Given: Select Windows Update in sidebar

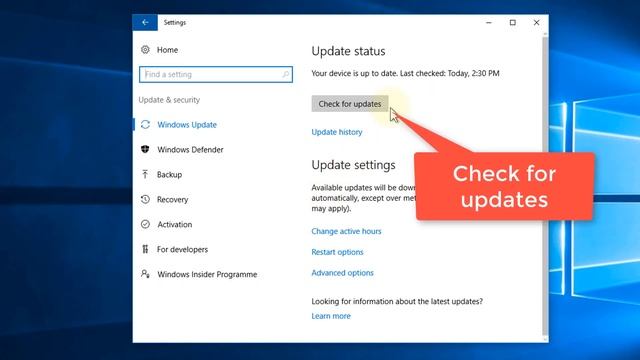Looking at the screenshot, I should [187, 124].
